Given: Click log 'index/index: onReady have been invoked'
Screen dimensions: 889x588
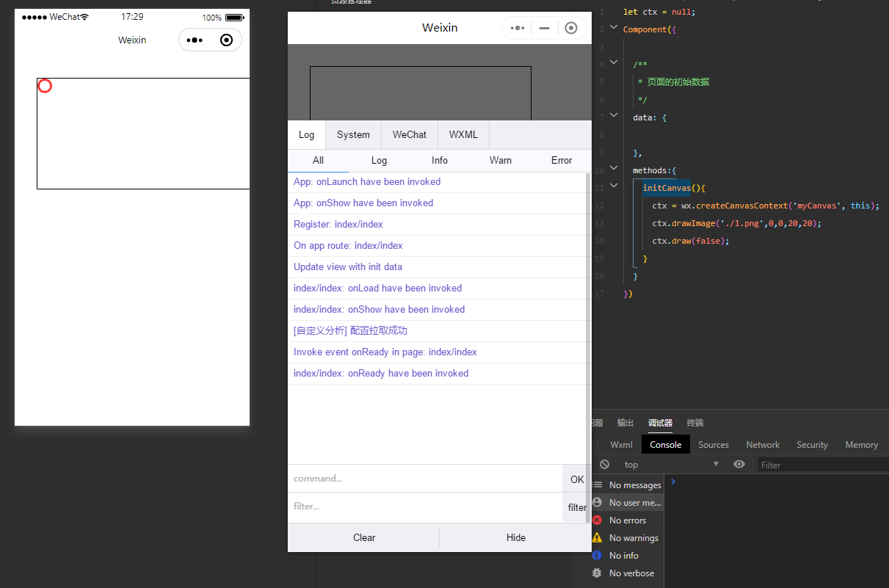Looking at the screenshot, I should pyautogui.click(x=436, y=373).
